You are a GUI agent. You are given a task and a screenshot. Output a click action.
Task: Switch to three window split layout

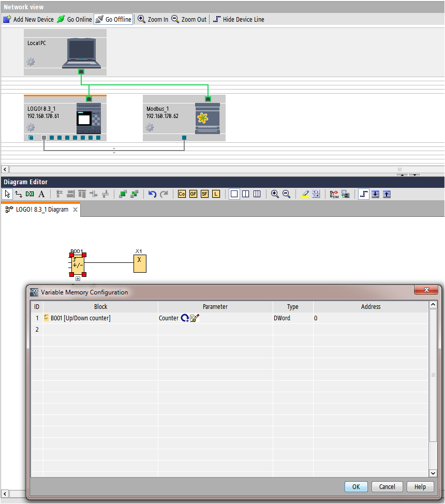pos(257,194)
